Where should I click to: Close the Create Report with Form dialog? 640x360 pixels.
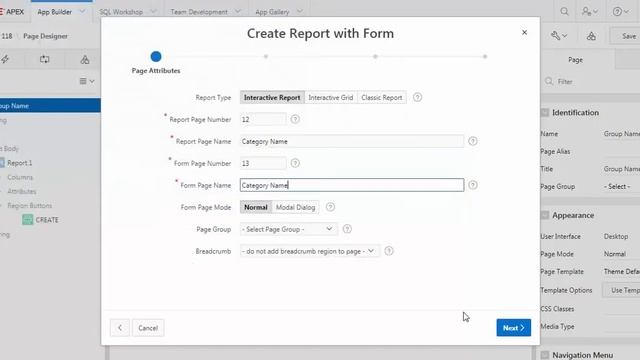524,32
